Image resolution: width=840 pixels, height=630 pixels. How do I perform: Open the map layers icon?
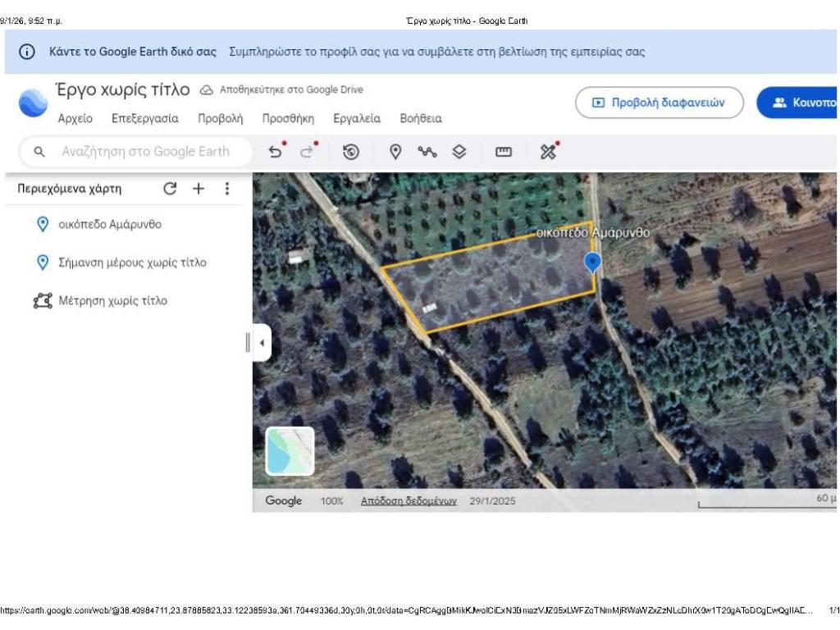pos(459,152)
